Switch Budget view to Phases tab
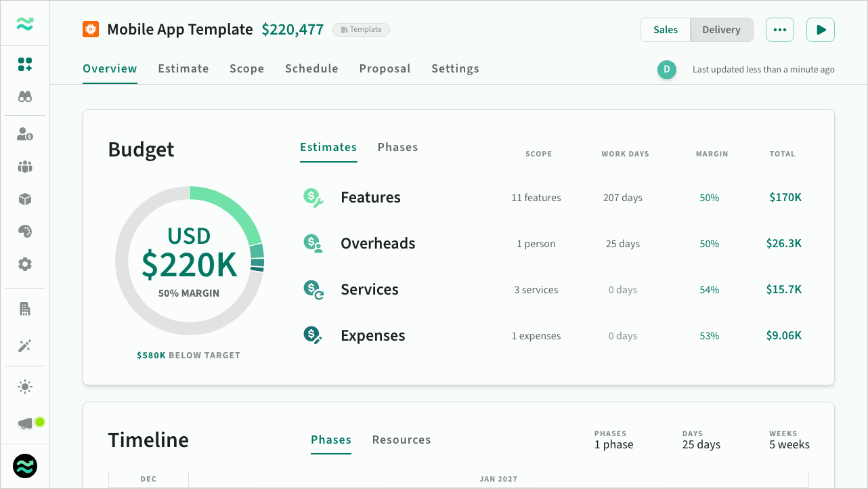The image size is (868, 489). pyautogui.click(x=397, y=147)
